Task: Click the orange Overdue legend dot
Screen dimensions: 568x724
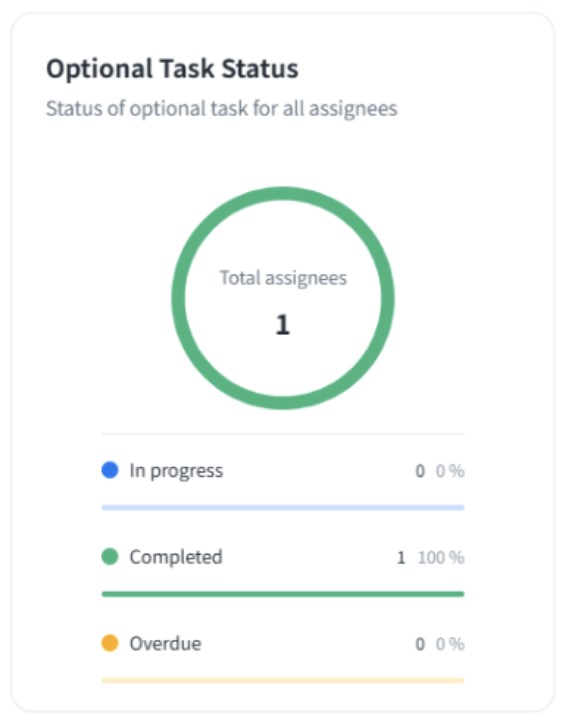Action: point(110,643)
